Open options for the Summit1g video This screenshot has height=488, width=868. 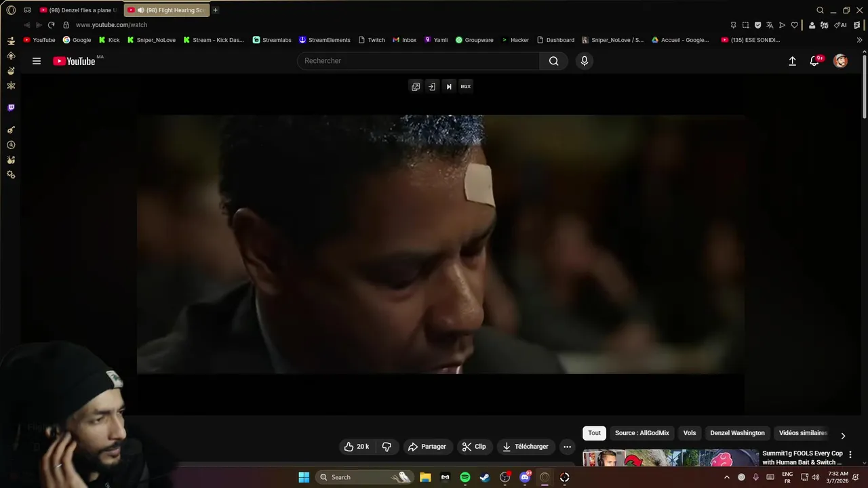tap(850, 455)
